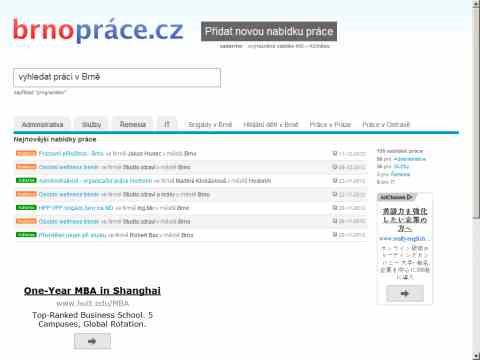
Task: Focus the vyhledat práci v Brně search field
Action: (117, 78)
